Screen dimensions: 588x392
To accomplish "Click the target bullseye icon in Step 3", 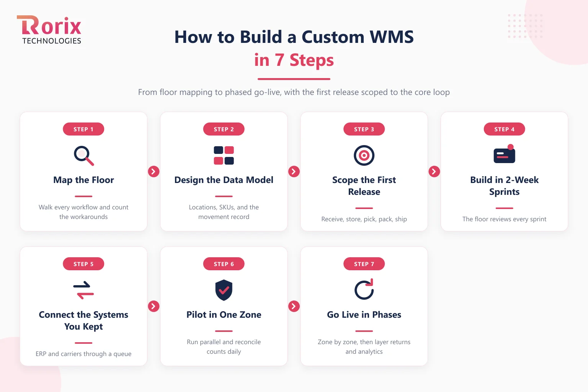I will (x=364, y=155).
